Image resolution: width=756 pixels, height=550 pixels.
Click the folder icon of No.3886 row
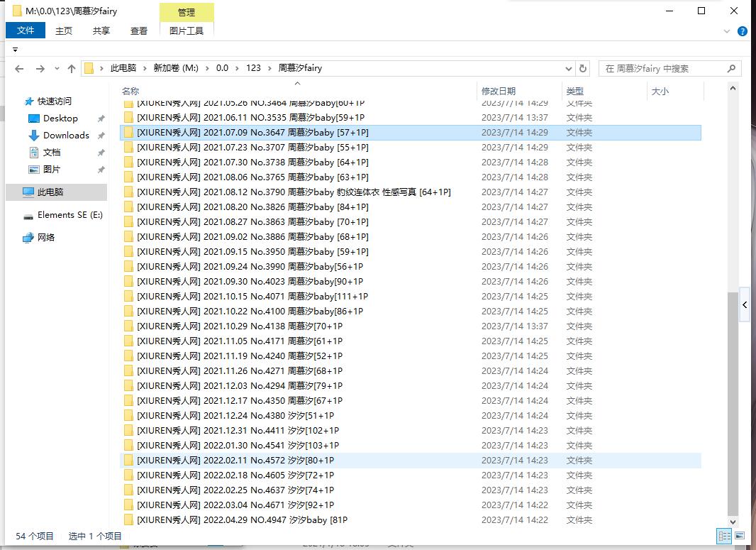(x=129, y=237)
